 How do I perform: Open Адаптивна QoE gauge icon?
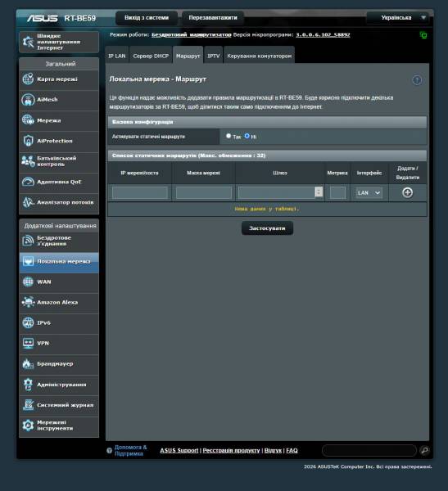tap(28, 182)
